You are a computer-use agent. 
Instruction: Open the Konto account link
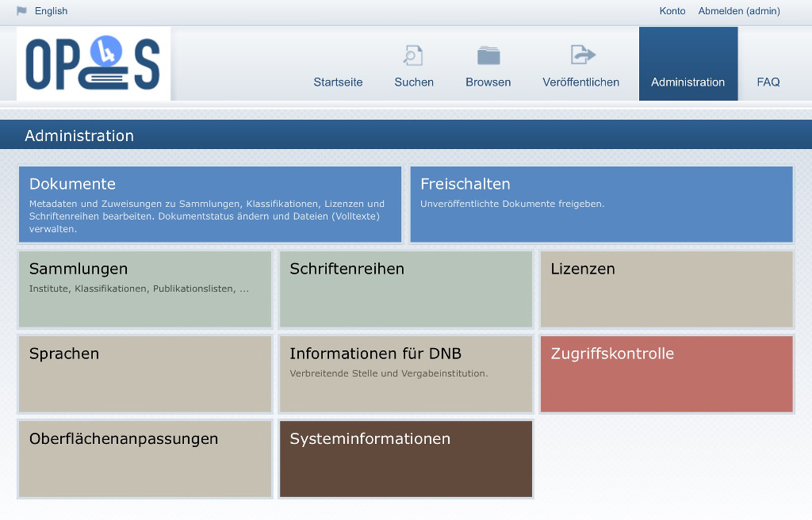click(x=672, y=11)
